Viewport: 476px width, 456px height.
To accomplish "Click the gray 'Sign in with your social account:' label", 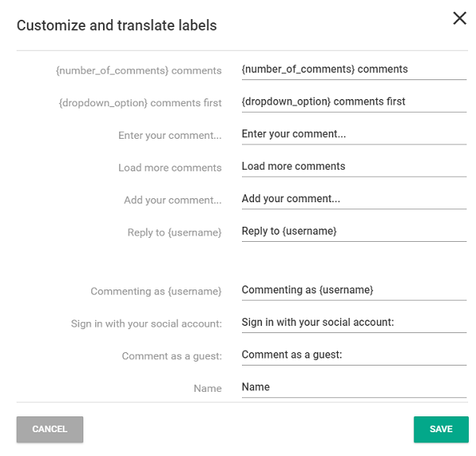I will (x=146, y=324).
